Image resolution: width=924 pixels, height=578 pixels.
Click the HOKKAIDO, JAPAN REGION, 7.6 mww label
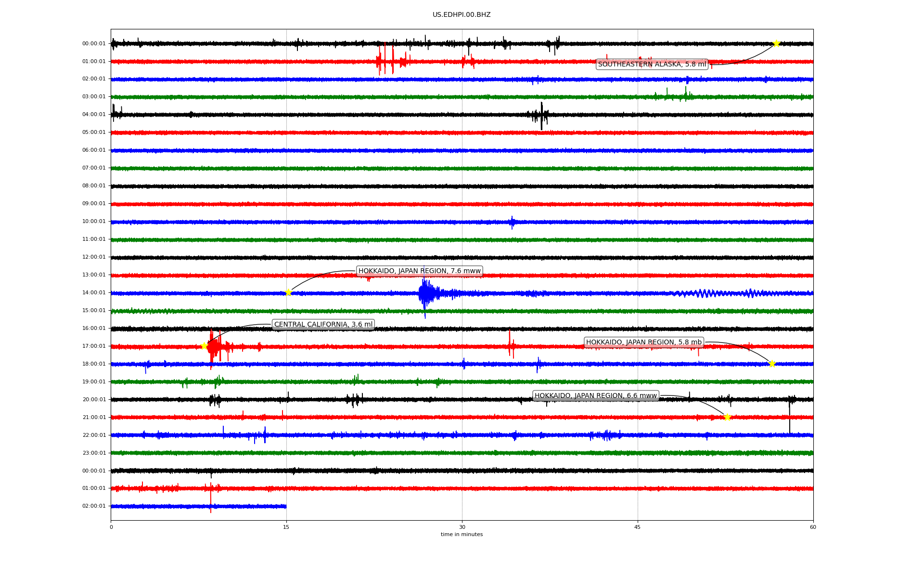tap(419, 271)
